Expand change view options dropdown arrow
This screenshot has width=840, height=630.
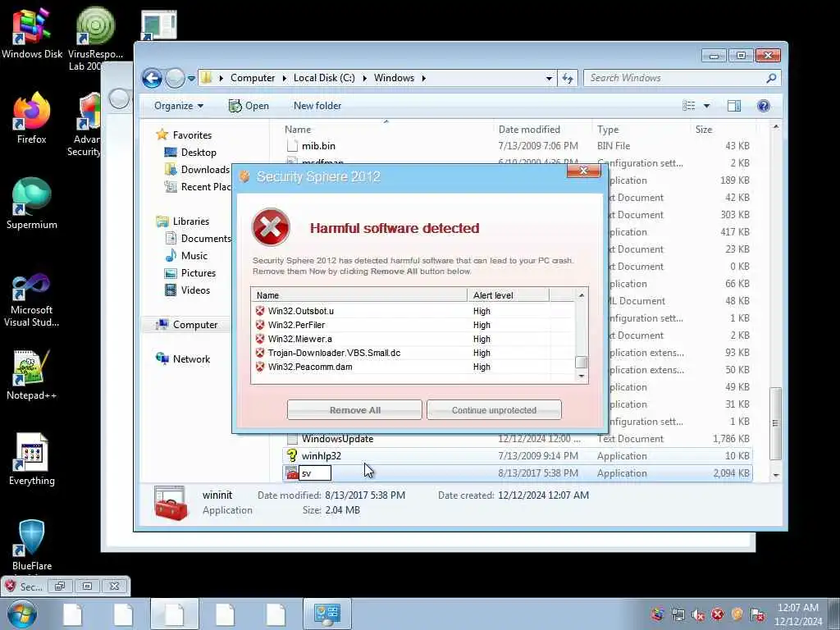(x=706, y=106)
